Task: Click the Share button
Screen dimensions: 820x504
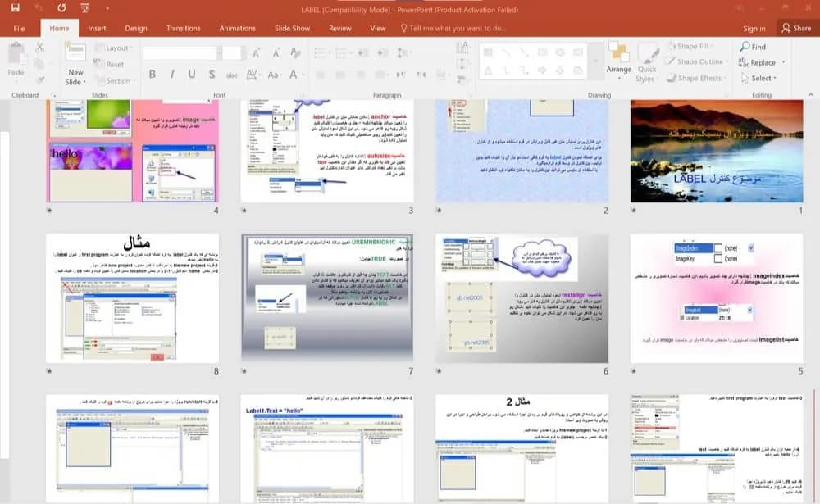Action: (796, 28)
